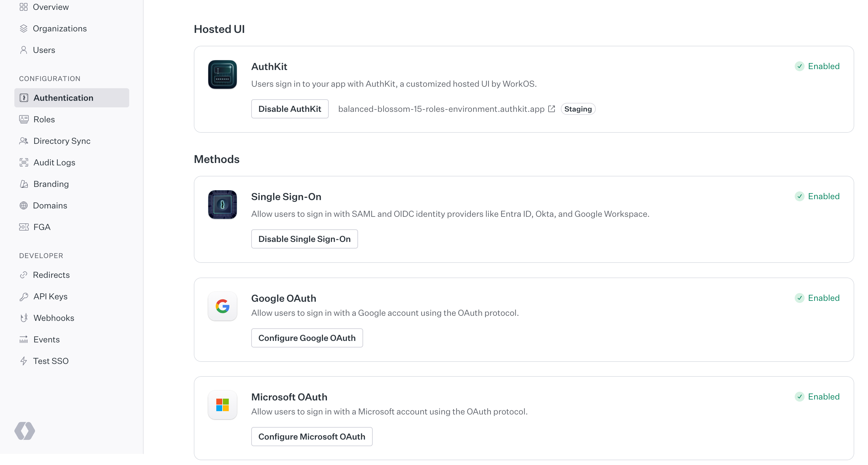Click the Domains globe icon

(24, 205)
